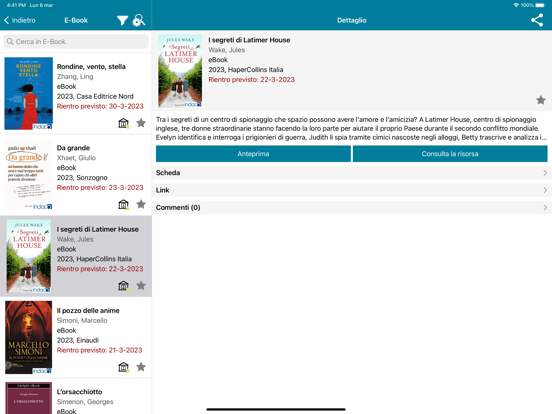Click author Zhang, Ling
Image resolution: width=552 pixels, height=414 pixels.
click(75, 76)
